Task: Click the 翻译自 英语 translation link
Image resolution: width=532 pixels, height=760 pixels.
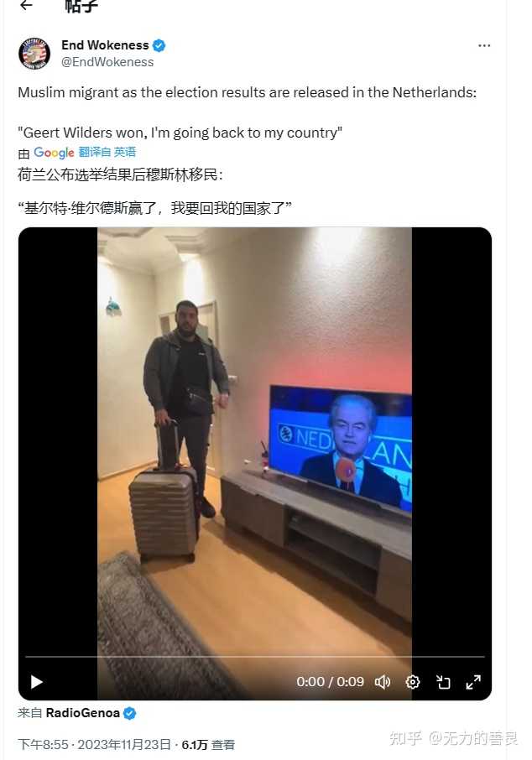Action: 107,152
